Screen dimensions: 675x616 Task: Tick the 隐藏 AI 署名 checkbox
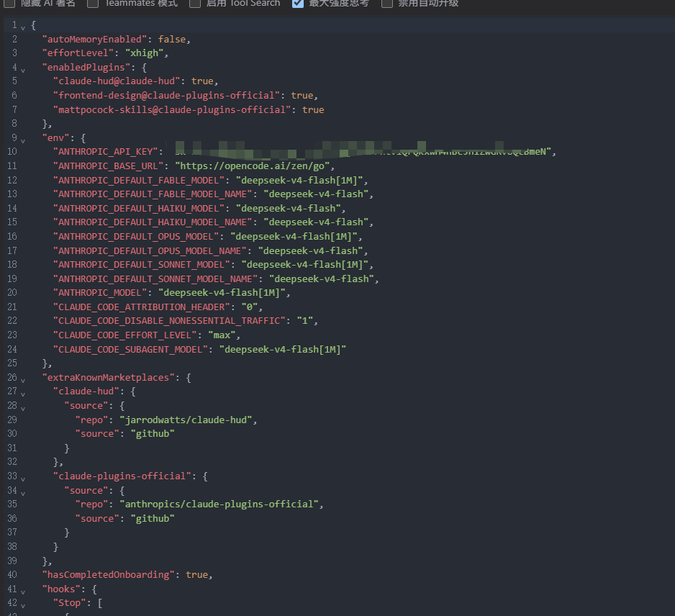tap(9, 4)
